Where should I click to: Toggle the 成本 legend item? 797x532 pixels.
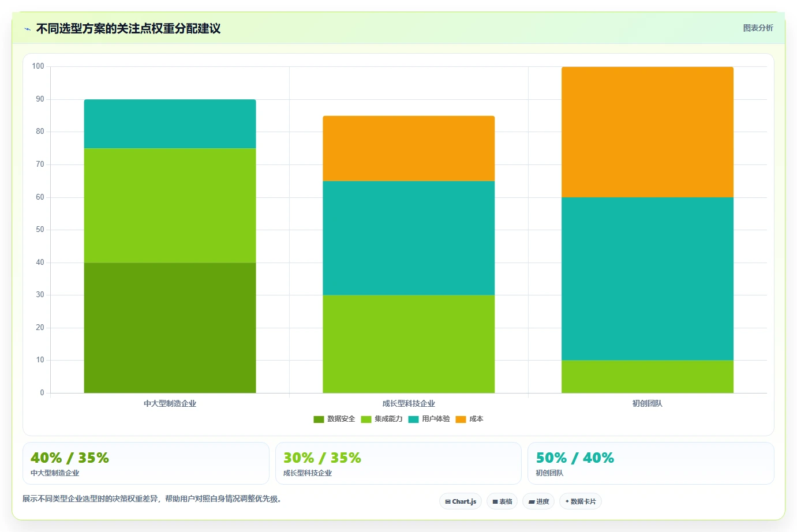[x=469, y=419]
